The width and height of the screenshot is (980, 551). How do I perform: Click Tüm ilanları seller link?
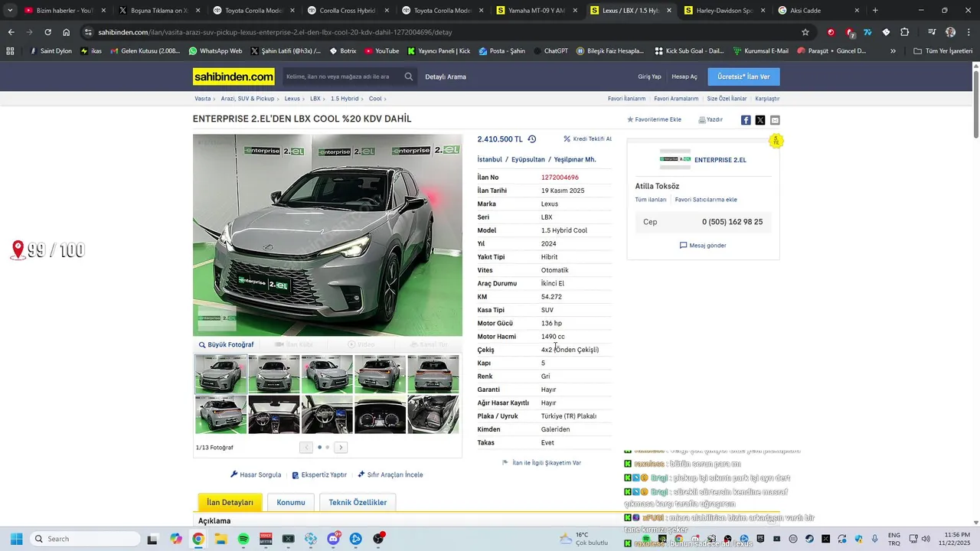pyautogui.click(x=650, y=200)
